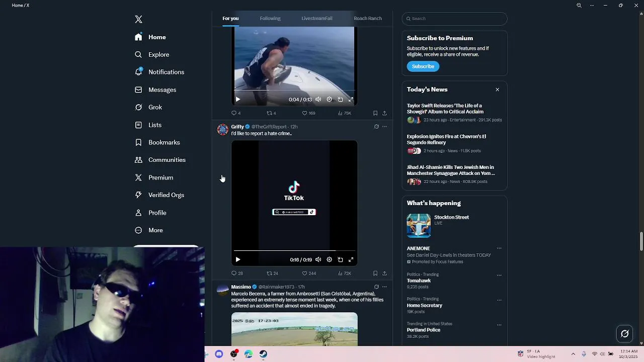Play the TikTok video in Grifty's post
Screen dimensions: 644x362
[x=238, y=260]
